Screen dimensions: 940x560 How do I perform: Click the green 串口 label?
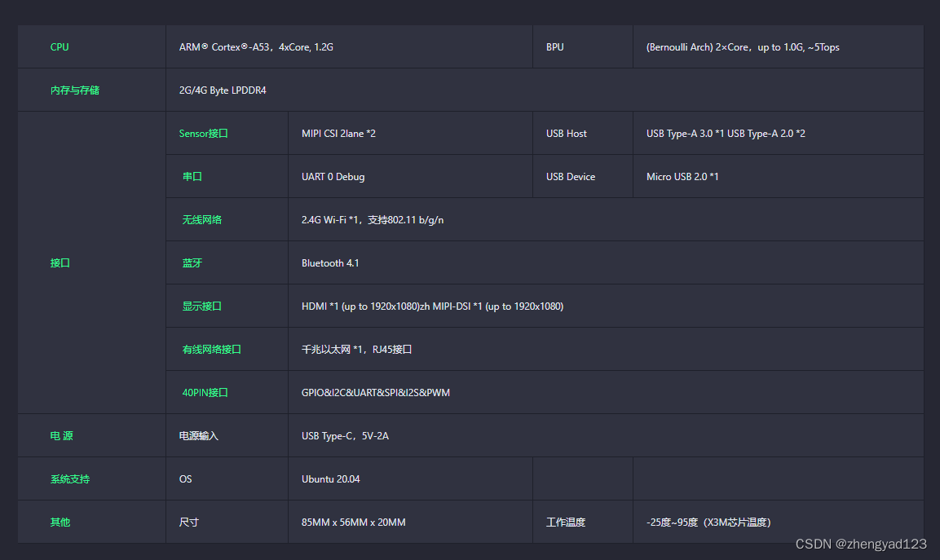(192, 176)
